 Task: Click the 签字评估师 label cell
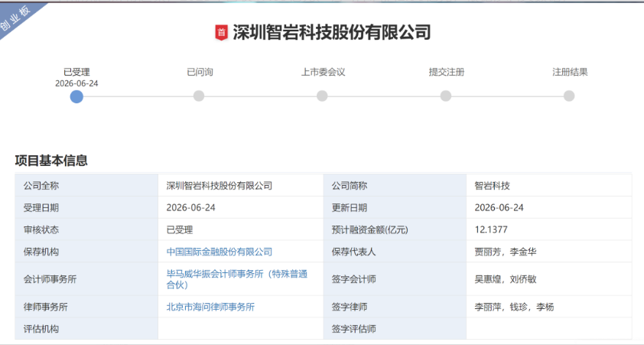click(395, 329)
